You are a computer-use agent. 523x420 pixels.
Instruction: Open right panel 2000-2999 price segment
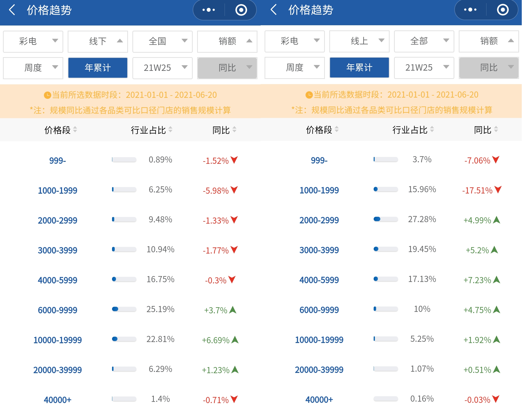(319, 220)
